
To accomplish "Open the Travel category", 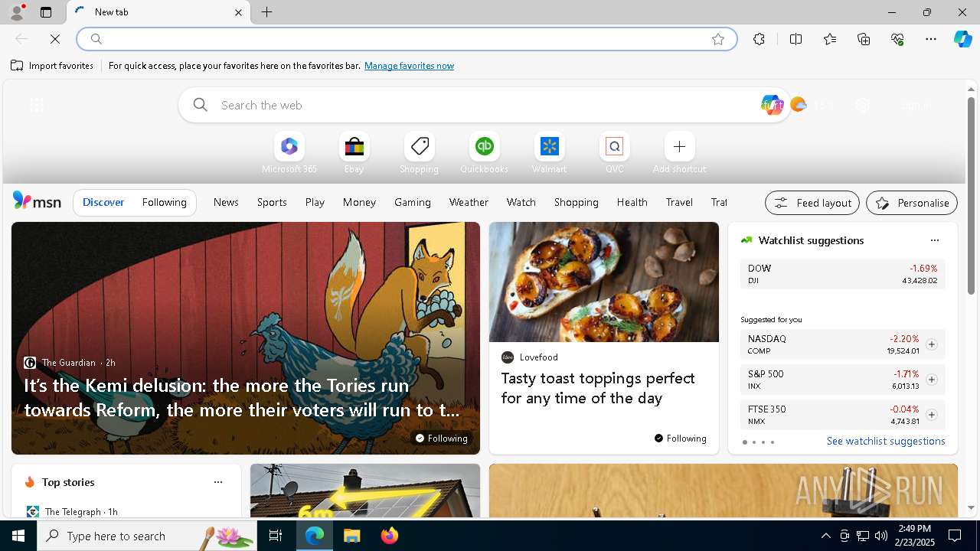I will pyautogui.click(x=679, y=202).
